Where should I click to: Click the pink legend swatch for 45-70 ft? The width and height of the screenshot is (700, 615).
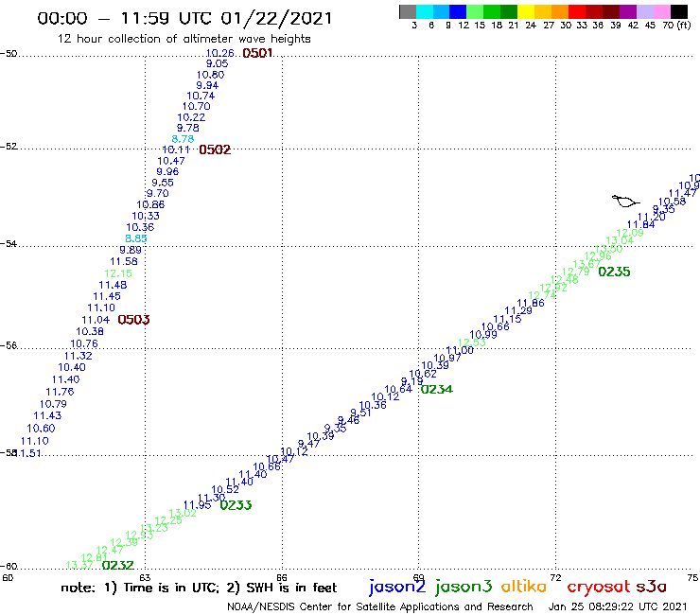click(661, 11)
